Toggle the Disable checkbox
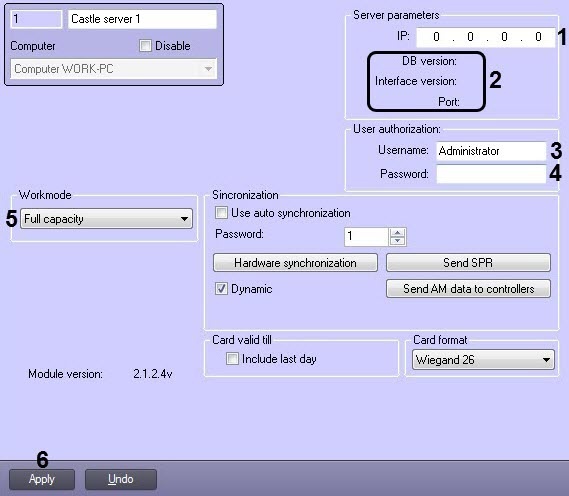The width and height of the screenshot is (569, 496). [145, 46]
